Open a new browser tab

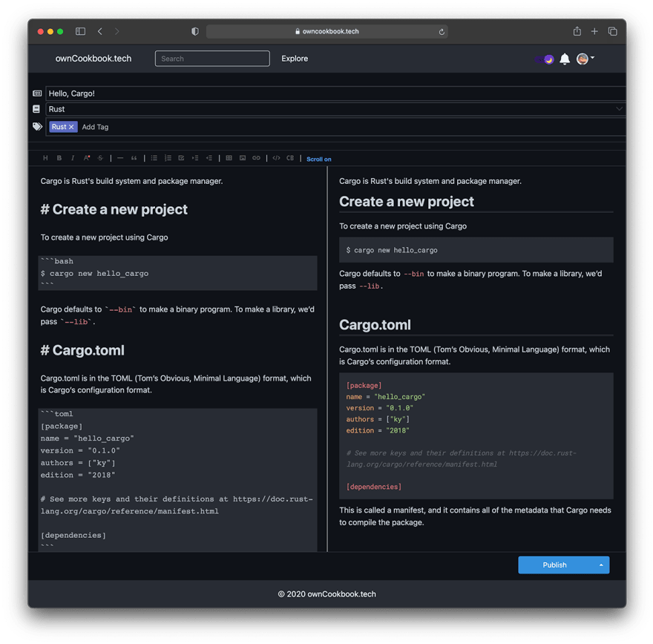(594, 31)
